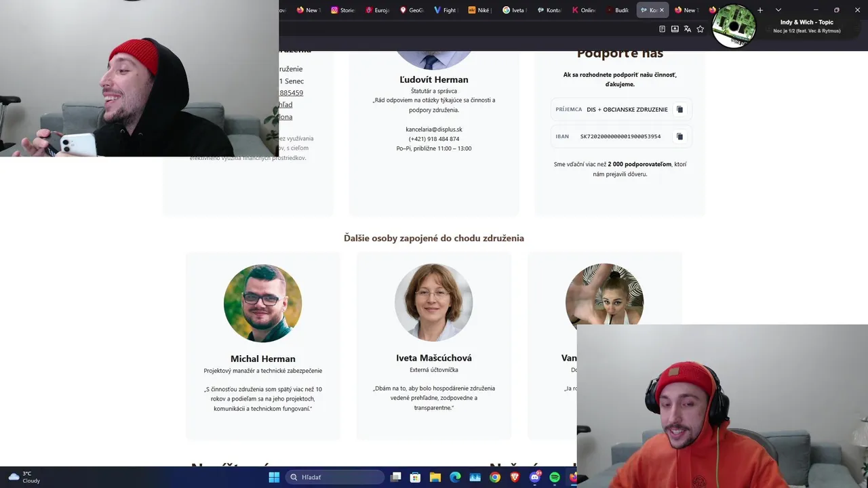Open File Explorer from the taskbar
The height and width of the screenshot is (488, 868).
click(x=435, y=477)
